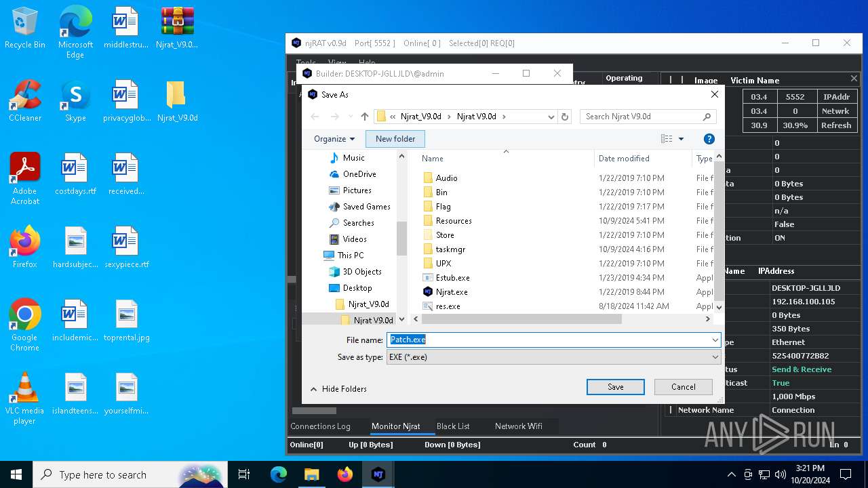Open File Explorer from taskbar
868x488 pixels.
click(311, 474)
